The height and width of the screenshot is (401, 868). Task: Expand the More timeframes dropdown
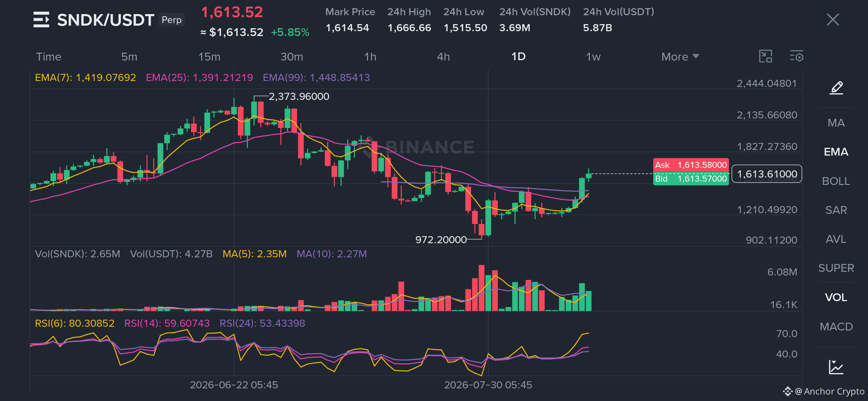(680, 56)
